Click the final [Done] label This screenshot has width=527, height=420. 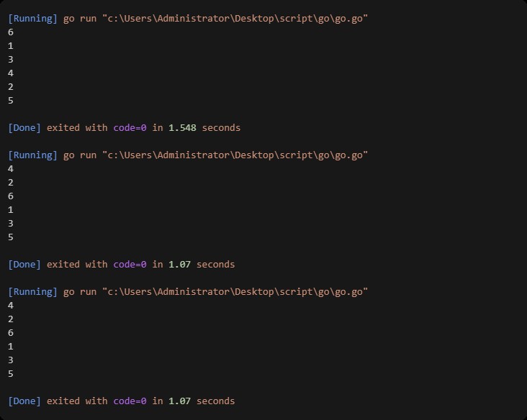(x=24, y=401)
